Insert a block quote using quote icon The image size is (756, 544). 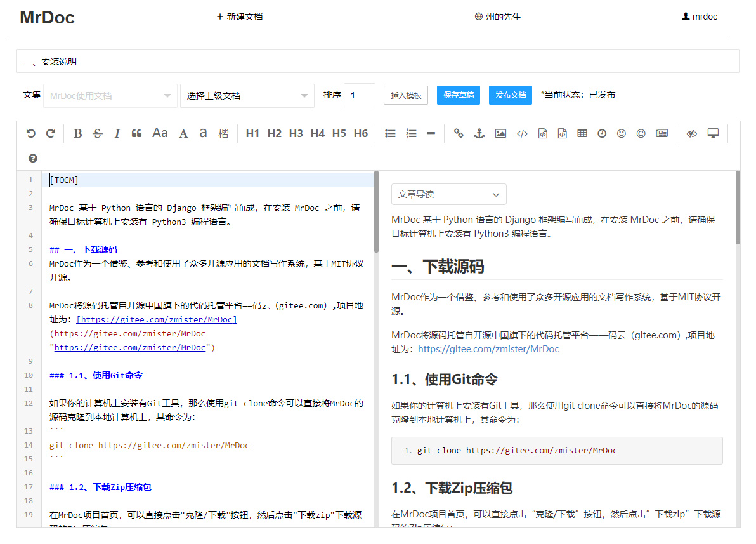[x=136, y=133]
